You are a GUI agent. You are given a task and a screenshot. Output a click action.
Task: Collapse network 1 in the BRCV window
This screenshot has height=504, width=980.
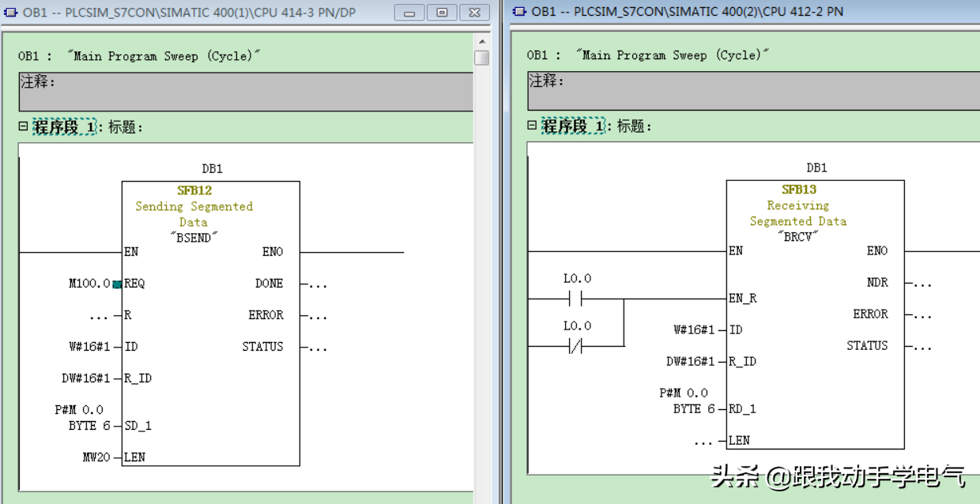pyautogui.click(x=533, y=126)
